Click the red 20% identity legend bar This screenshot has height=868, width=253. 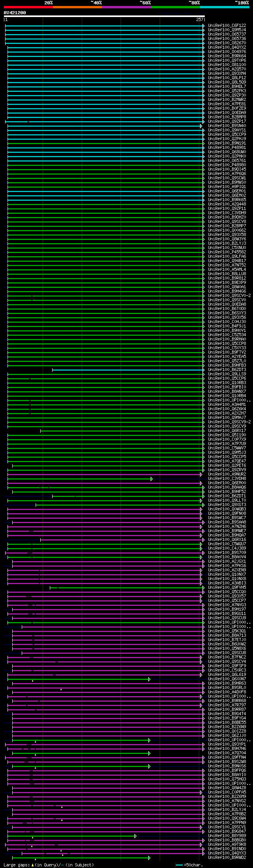28,7
